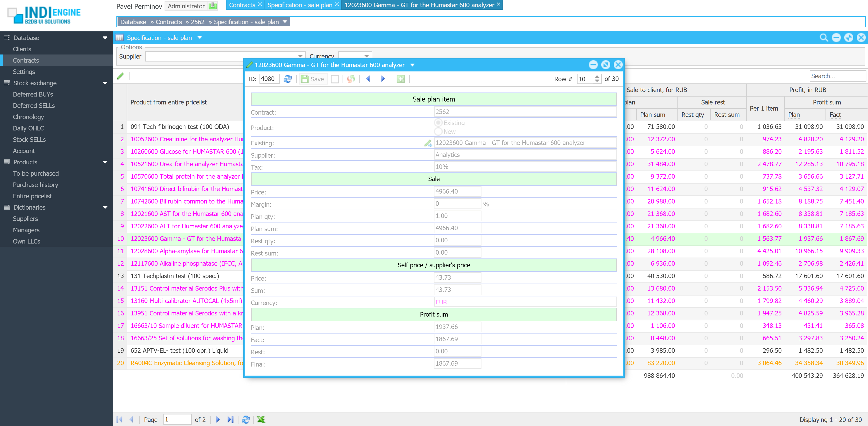Click the Save button in dialog
This screenshot has width=868, height=426.
pos(313,79)
